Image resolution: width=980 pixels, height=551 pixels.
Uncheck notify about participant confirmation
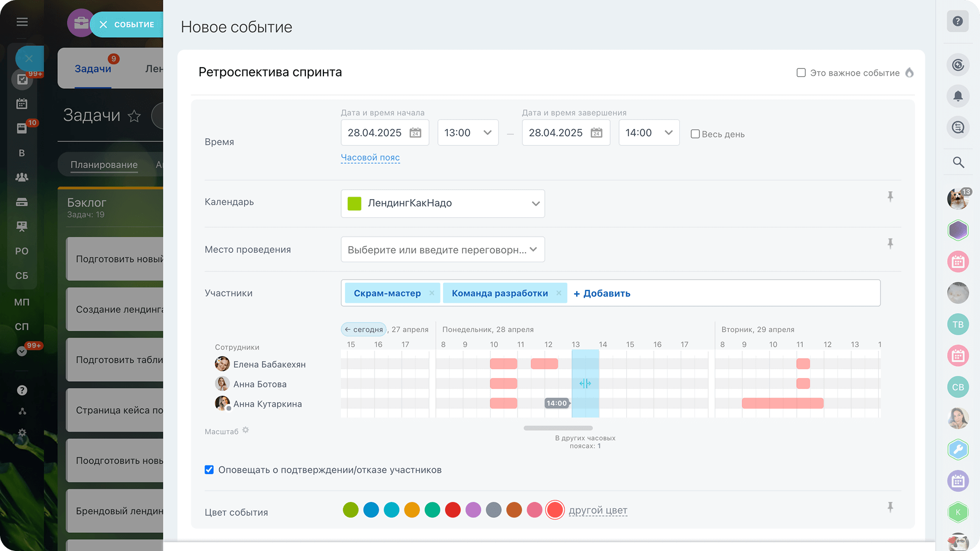point(209,469)
